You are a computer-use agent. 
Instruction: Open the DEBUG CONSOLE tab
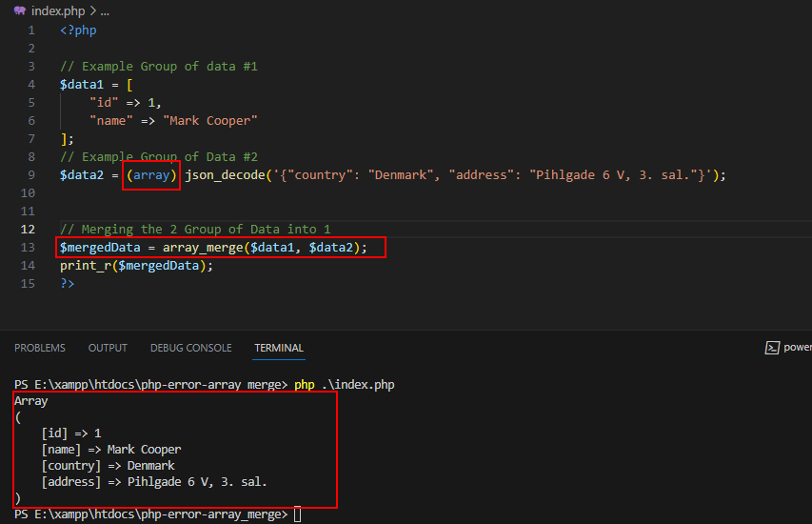(x=191, y=348)
